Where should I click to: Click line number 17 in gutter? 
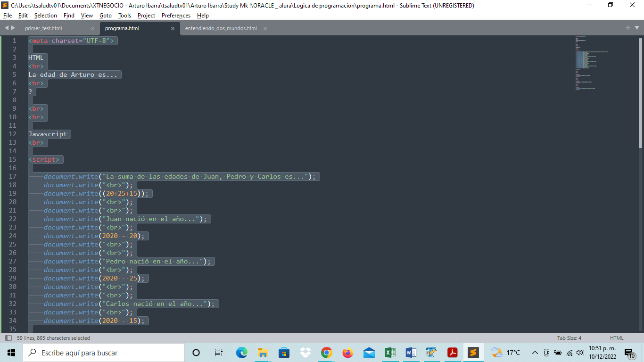point(12,177)
